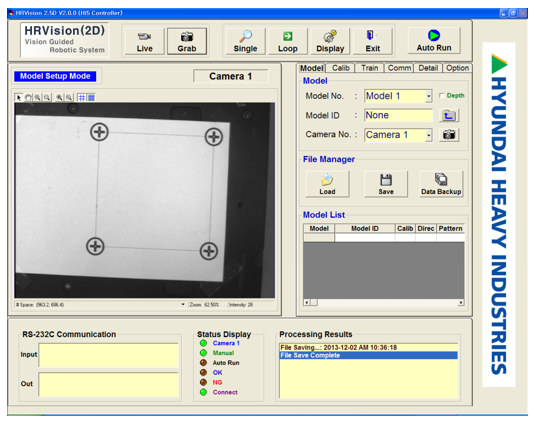Image resolution: width=535 pixels, height=422 pixels.
Task: Select the hand pan tool above image
Action: coord(28,98)
